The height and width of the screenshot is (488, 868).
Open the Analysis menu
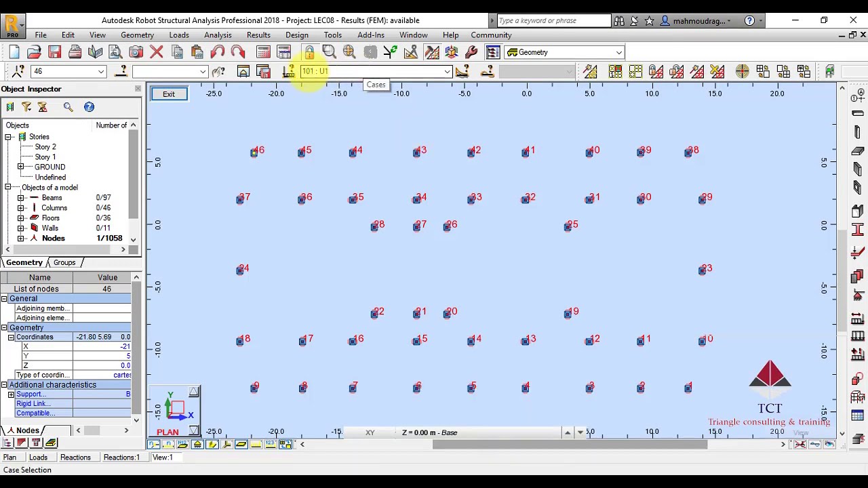(x=218, y=35)
